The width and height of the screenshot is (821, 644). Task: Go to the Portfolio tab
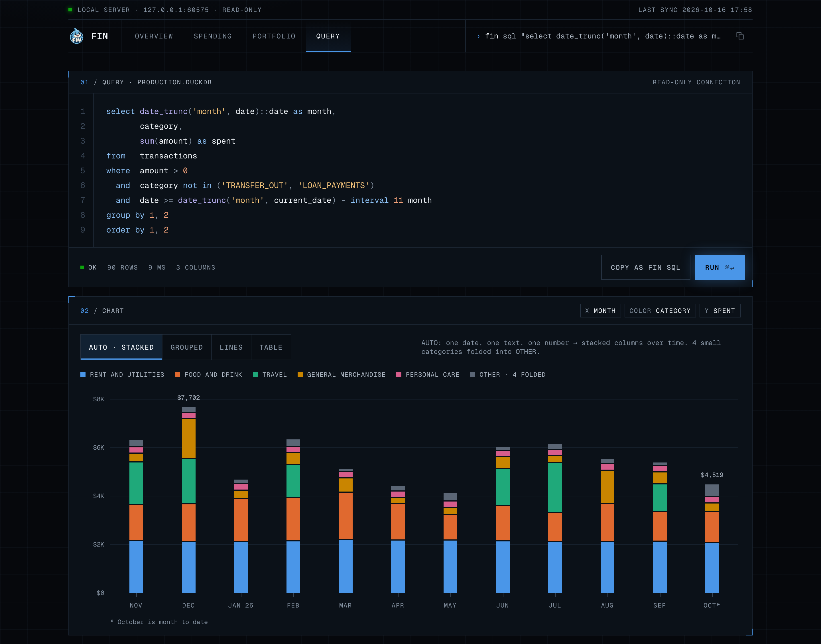(x=274, y=36)
